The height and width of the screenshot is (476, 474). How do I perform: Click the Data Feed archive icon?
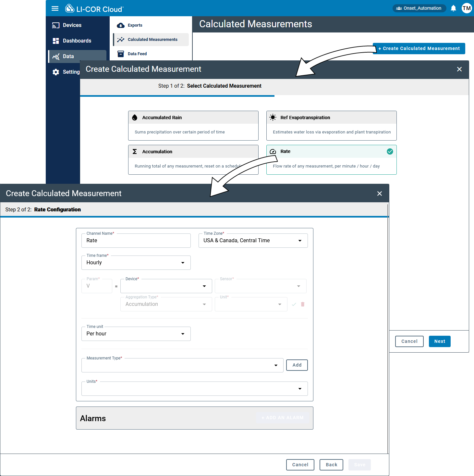coord(121,54)
